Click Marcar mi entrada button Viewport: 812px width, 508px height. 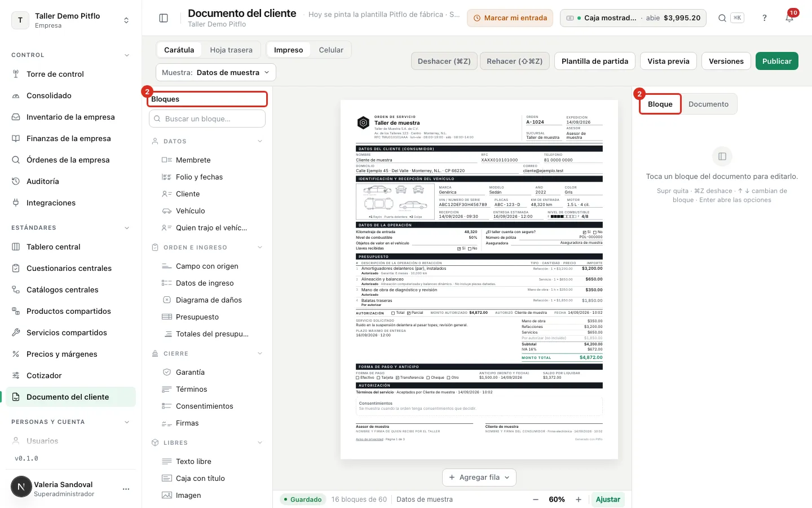(x=510, y=18)
